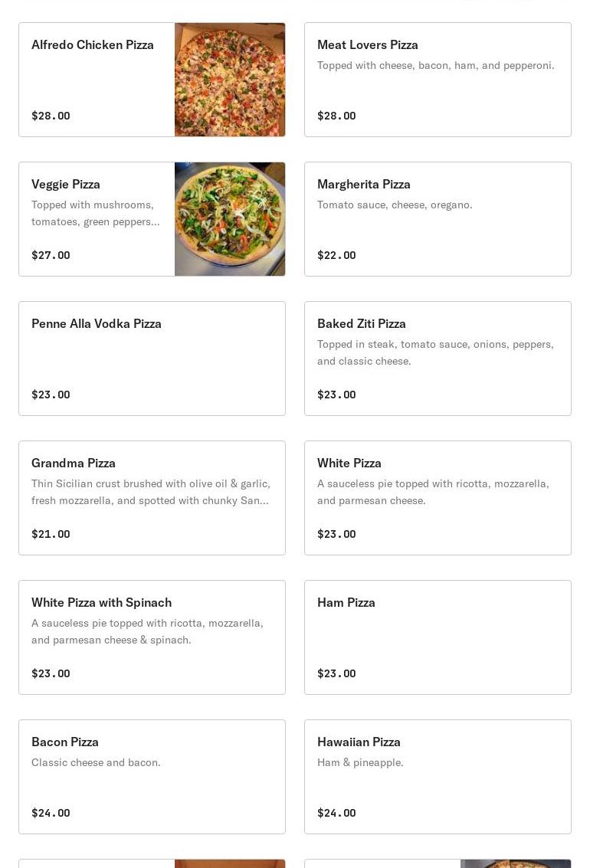Screen dimensions: 590x868
Task: Open the Grandma Pizza title
Action: pos(74,463)
